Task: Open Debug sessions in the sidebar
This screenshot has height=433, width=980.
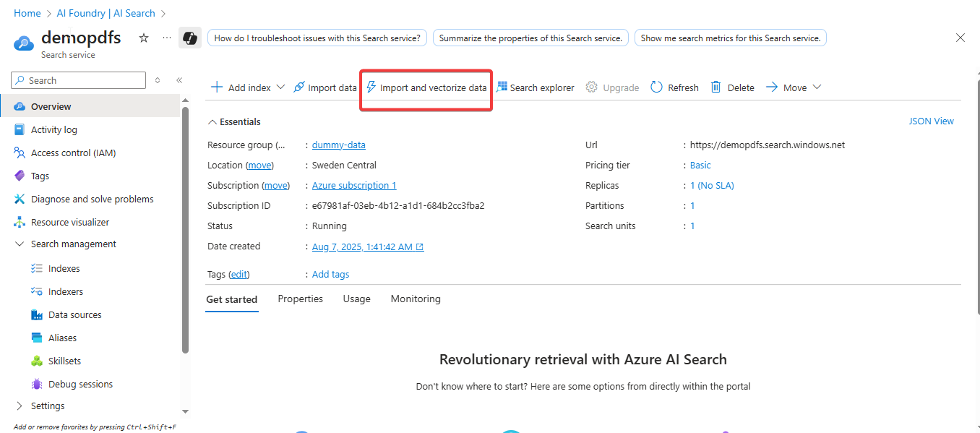Action: tap(80, 384)
